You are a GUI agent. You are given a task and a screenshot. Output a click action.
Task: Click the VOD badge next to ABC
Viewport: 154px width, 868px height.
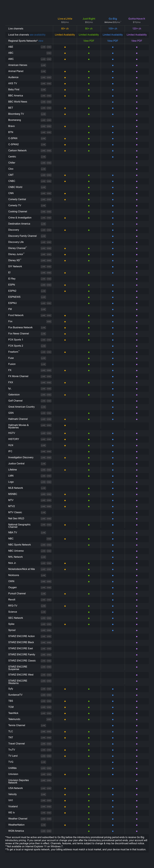coord(49,53)
